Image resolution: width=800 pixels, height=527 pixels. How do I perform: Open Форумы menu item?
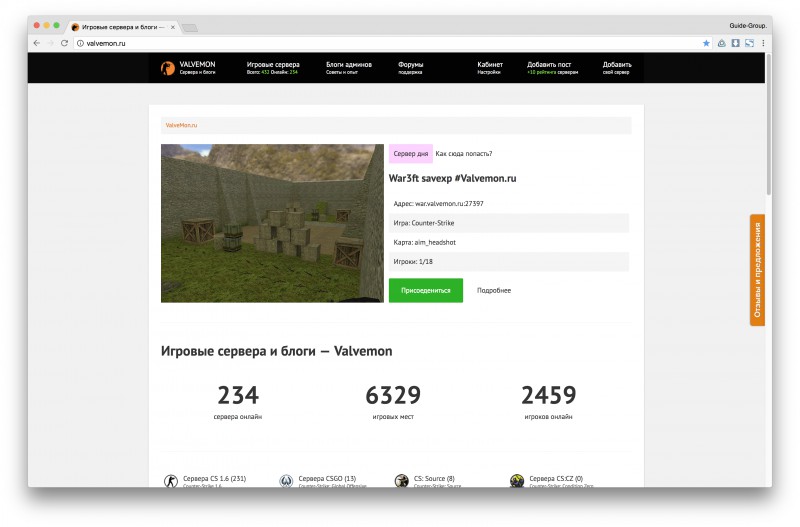coord(411,68)
